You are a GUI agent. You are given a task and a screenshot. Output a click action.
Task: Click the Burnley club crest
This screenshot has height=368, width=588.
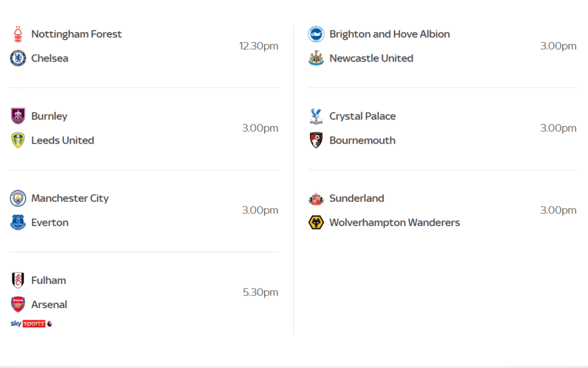[18, 116]
